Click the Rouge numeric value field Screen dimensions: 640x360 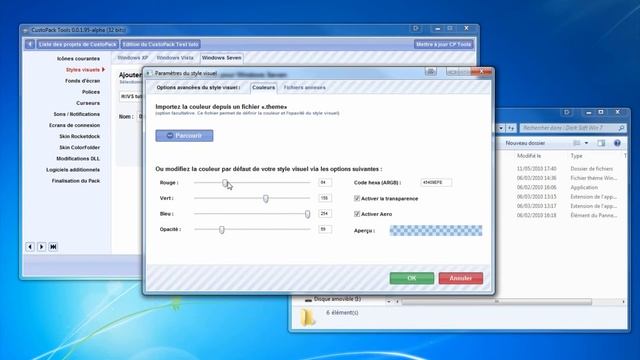pos(325,182)
